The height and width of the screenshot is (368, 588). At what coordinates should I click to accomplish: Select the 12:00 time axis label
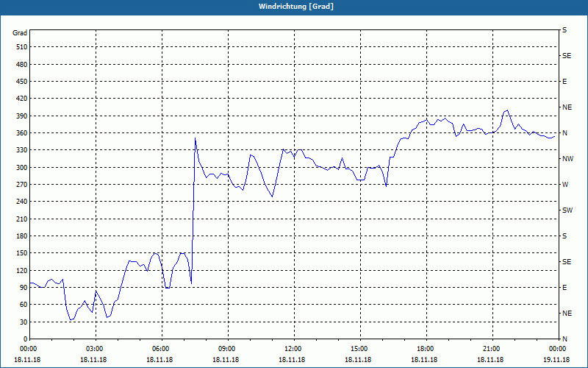293,349
